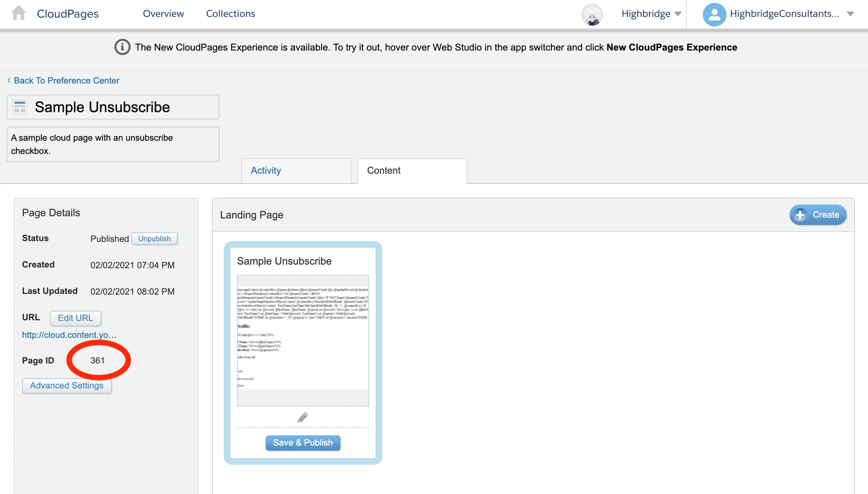868x494 pixels.
Task: Expand the Highbridge business unit dropdown
Action: click(x=678, y=14)
